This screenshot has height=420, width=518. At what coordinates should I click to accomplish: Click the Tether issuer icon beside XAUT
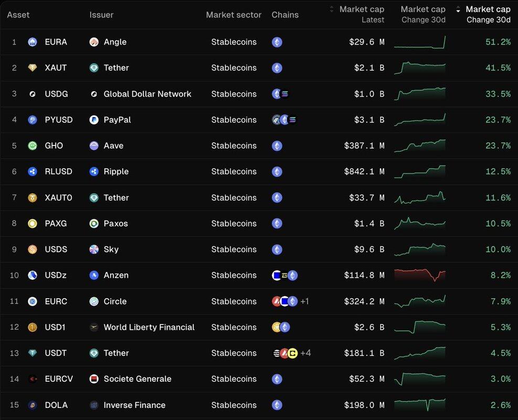click(94, 68)
